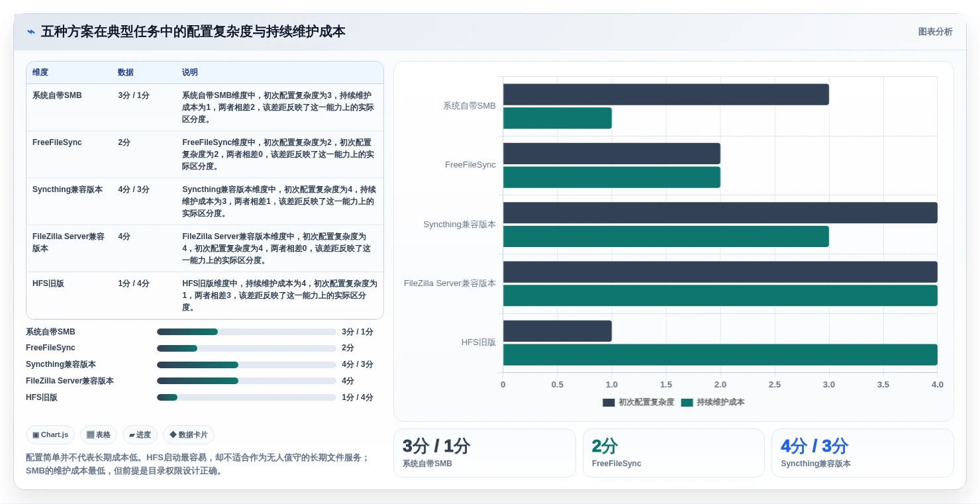Click HFS旧版 progress bar

click(246, 397)
